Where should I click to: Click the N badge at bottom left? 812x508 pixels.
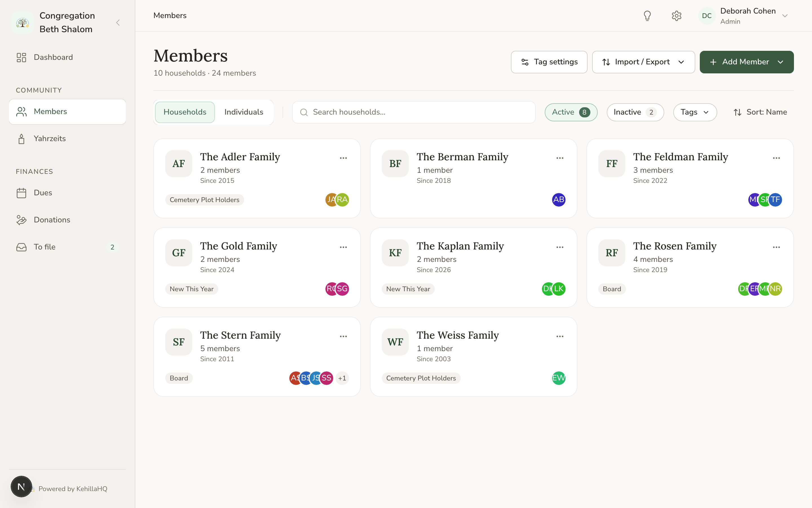21,487
